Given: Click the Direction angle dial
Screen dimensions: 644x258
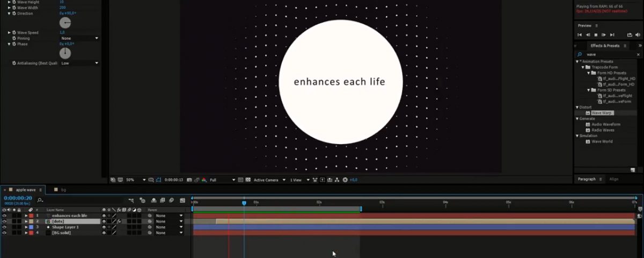Looking at the screenshot, I should pos(65,23).
